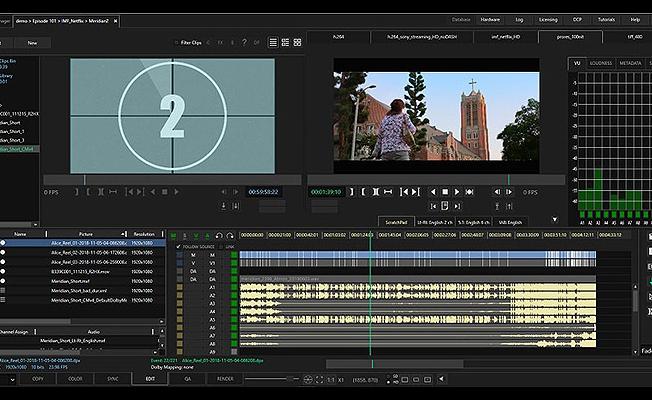Open the Hardware menu

[x=490, y=20]
